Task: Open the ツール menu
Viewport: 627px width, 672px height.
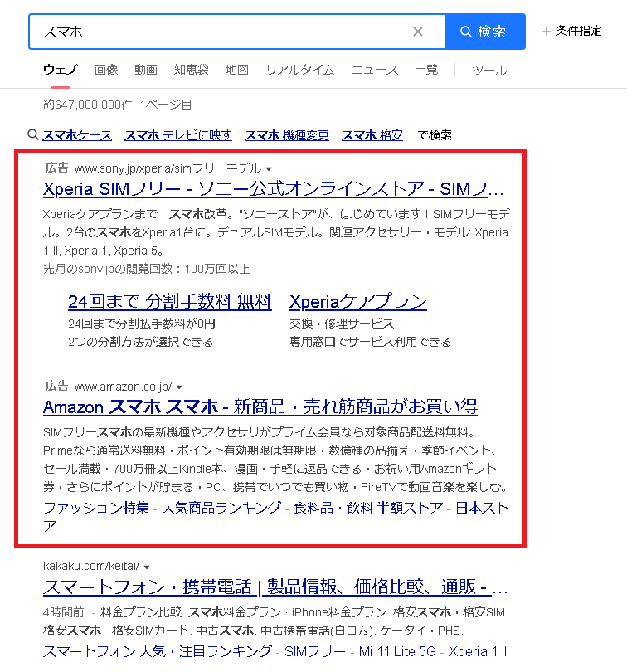Action: 489,71
